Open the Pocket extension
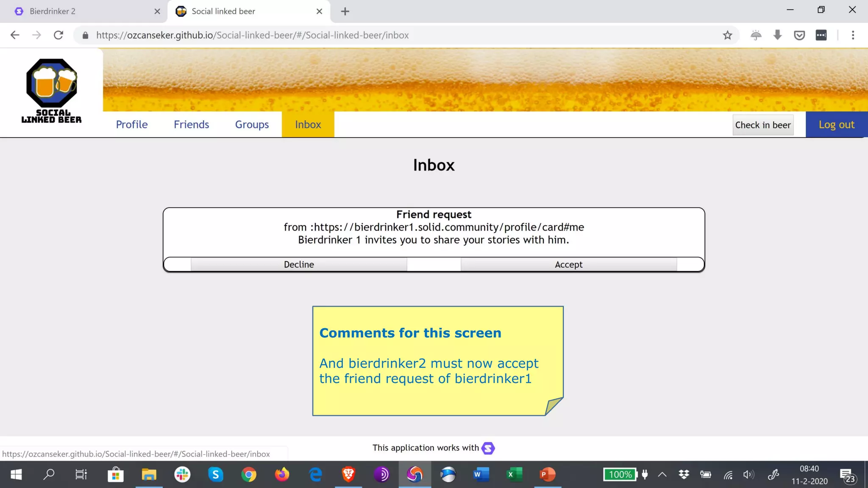The image size is (868, 488). [x=799, y=35]
